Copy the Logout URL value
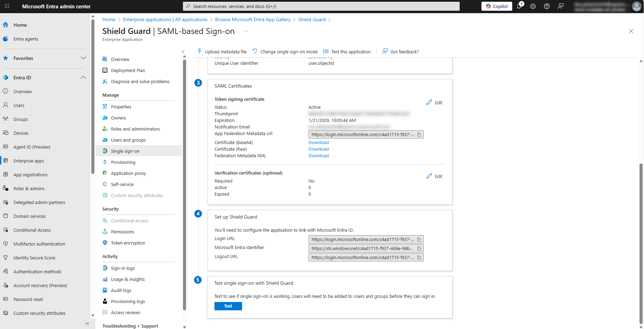 [419, 258]
